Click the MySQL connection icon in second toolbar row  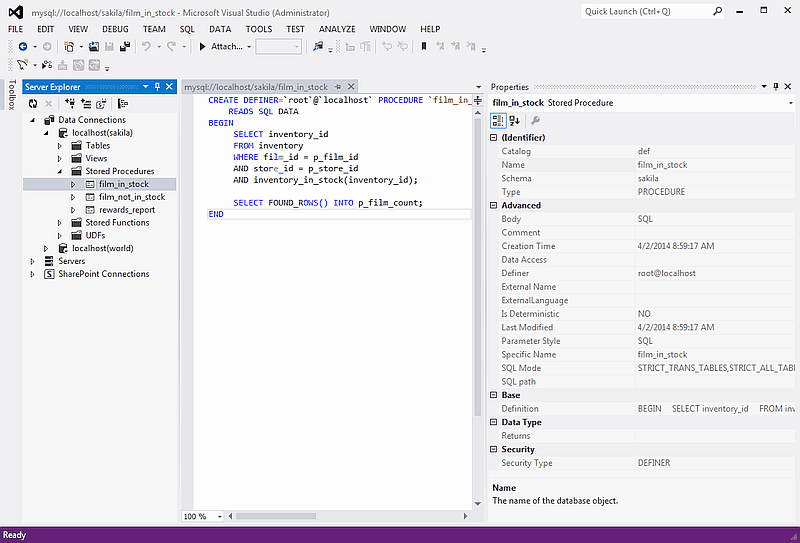[22, 65]
